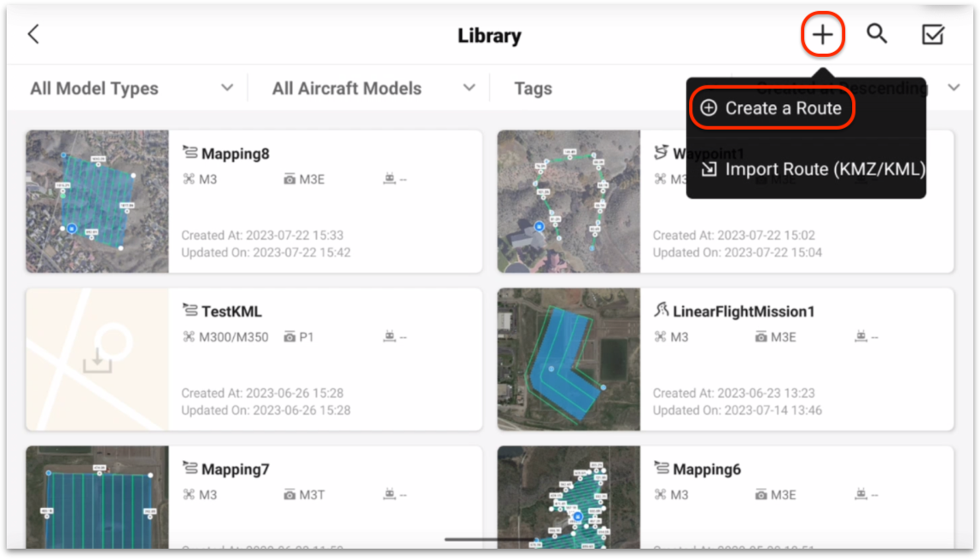Open the TestKML placeholder thumbnail
This screenshot has width=980, height=559.
97,359
